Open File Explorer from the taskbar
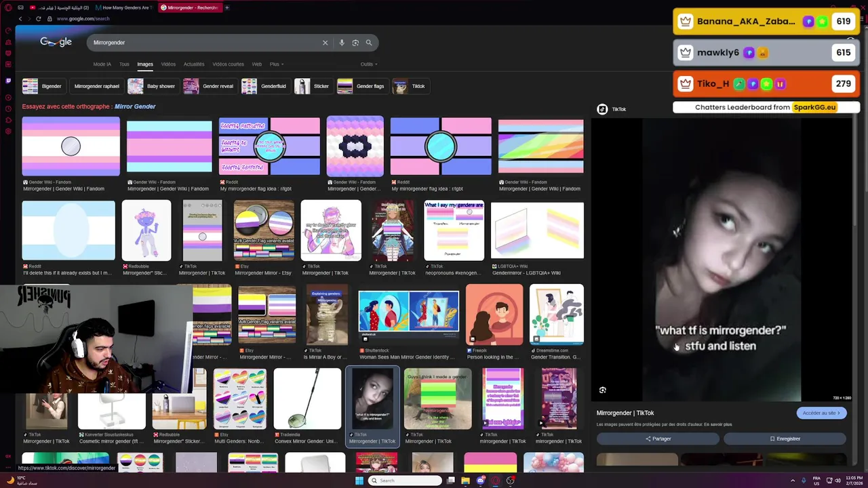 (465, 481)
